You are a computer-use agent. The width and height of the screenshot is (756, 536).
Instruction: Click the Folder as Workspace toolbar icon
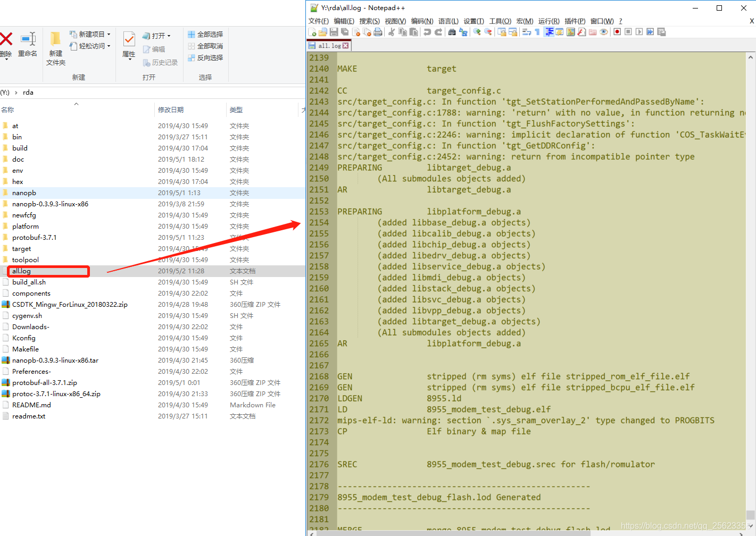[x=593, y=32]
